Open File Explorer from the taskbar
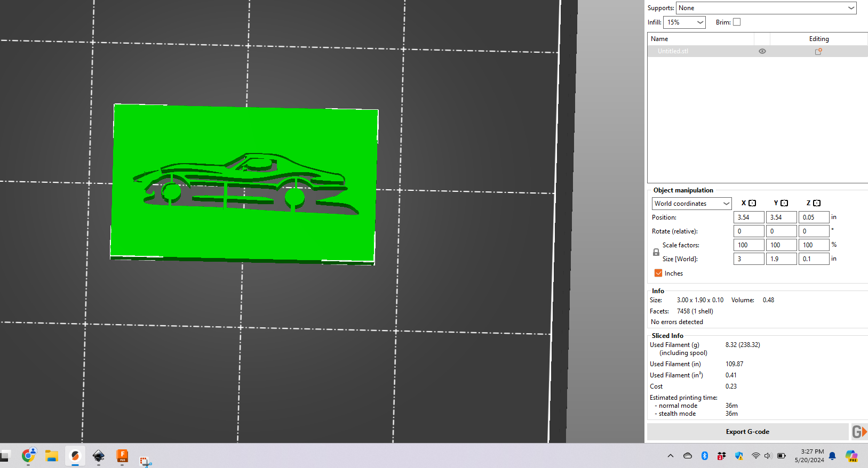868x468 pixels. tap(52, 456)
